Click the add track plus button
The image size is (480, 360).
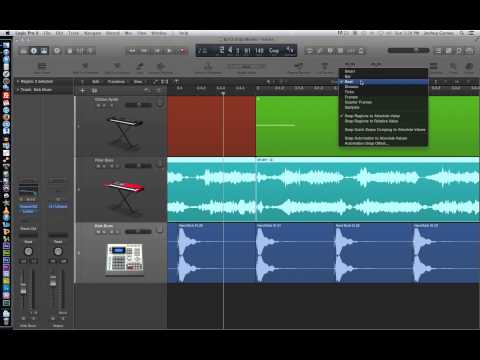coord(83,90)
